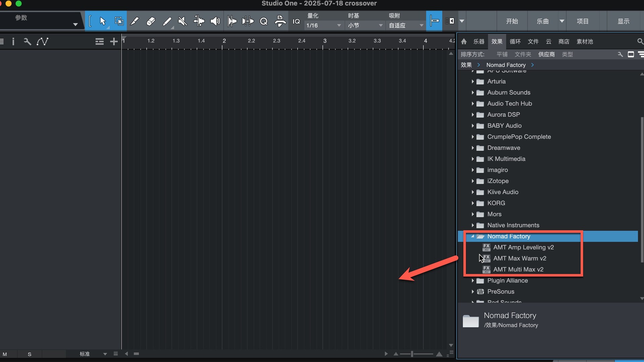Click the 乐曲 song button
The height and width of the screenshot is (362, 644).
coord(543,21)
